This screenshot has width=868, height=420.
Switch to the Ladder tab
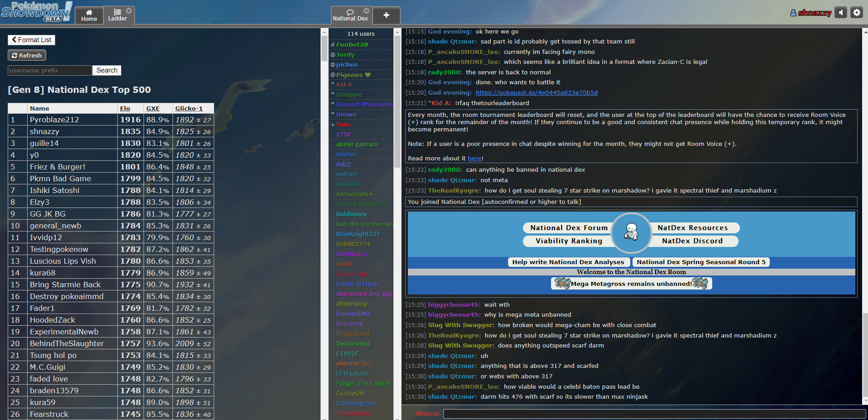tap(117, 15)
